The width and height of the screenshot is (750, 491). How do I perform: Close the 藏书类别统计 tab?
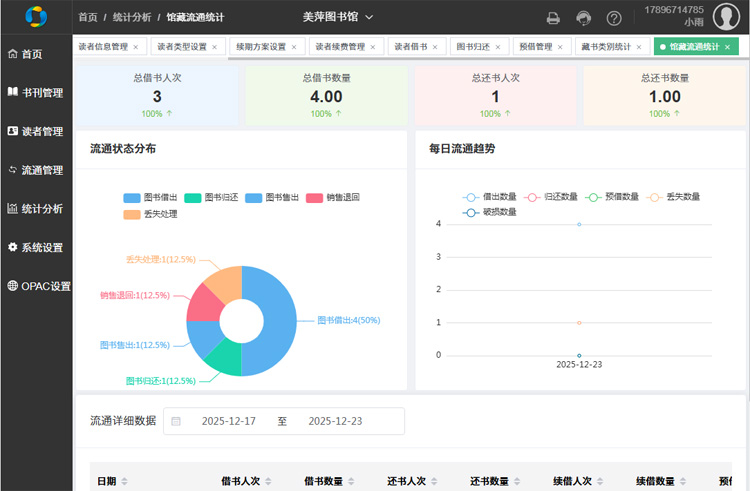tap(640, 47)
